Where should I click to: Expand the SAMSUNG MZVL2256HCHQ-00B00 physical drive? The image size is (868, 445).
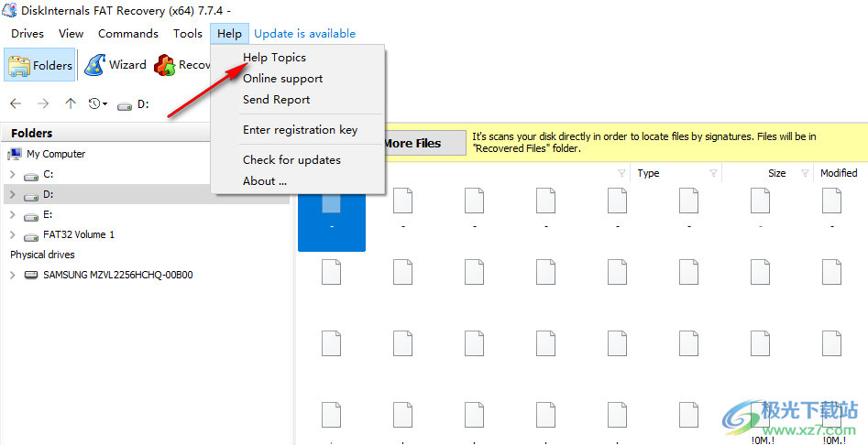click(13, 275)
